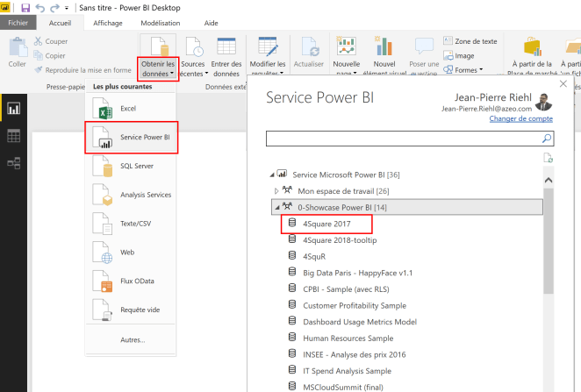Switch to Data view in sidebar
Image resolution: width=581 pixels, height=392 pixels.
tap(14, 136)
